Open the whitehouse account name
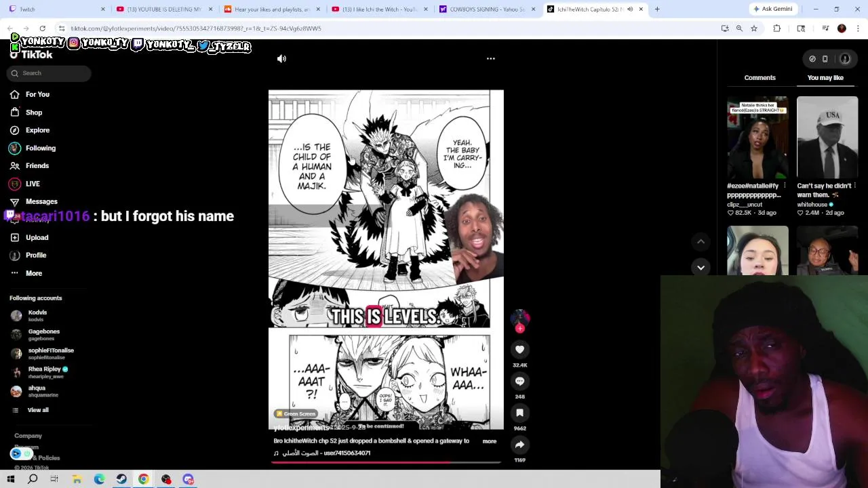Screen dimensions: 868x488 [812, 205]
